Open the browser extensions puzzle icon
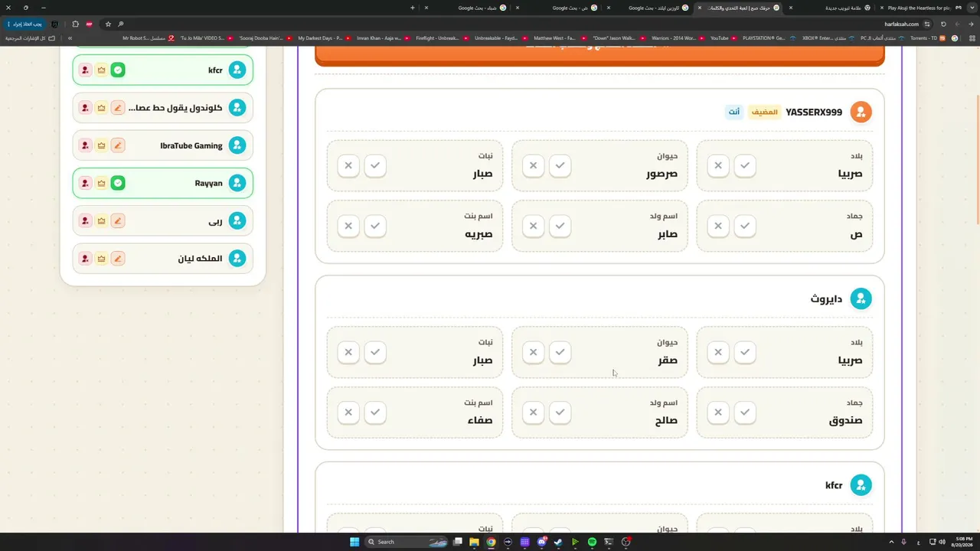Image resolution: width=980 pixels, height=551 pixels. click(x=75, y=24)
